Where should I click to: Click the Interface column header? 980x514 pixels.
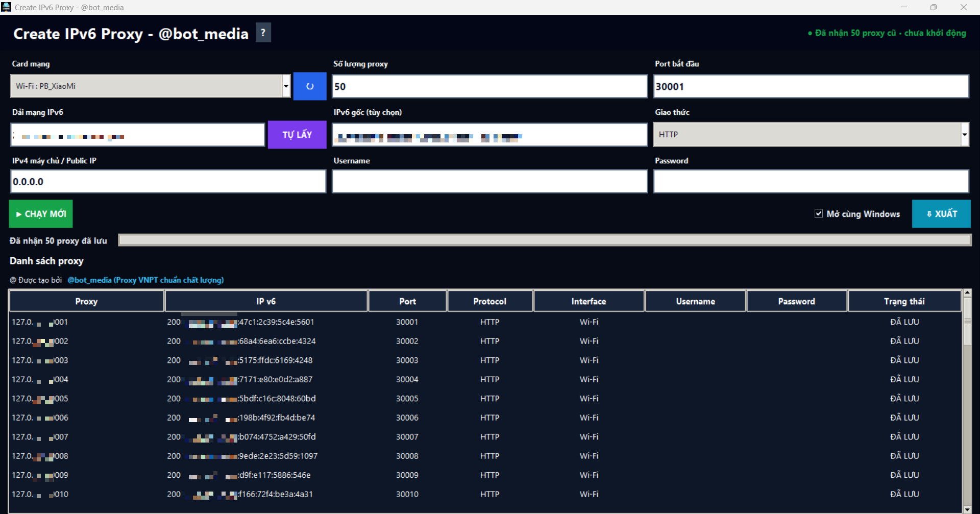[x=589, y=302]
